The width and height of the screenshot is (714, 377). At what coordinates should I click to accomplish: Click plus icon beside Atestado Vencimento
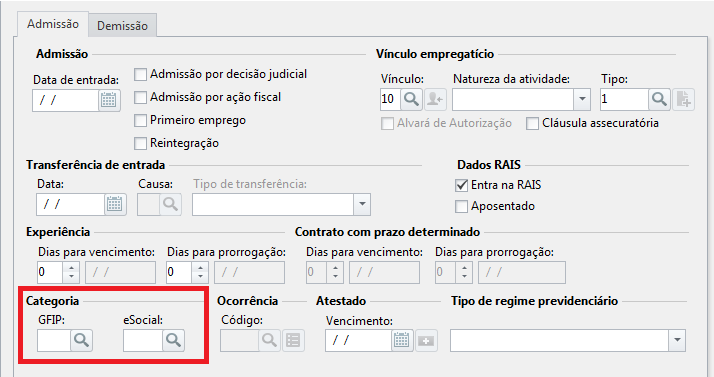point(426,340)
